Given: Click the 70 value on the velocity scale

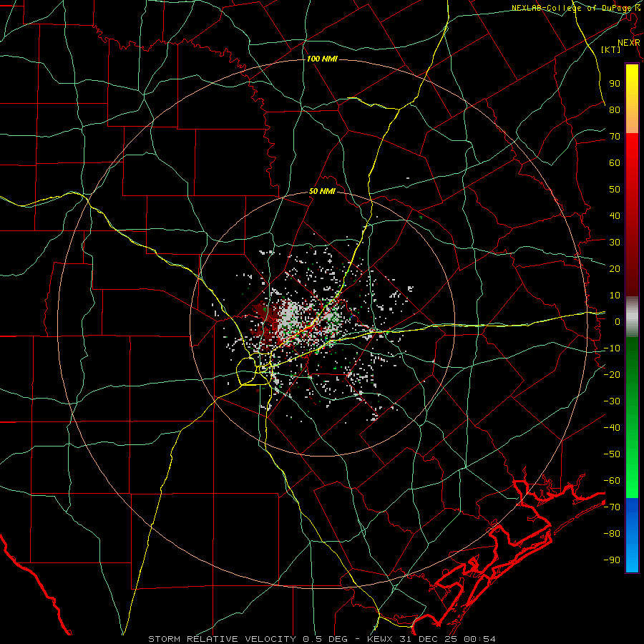Looking at the screenshot, I should pos(615,137).
